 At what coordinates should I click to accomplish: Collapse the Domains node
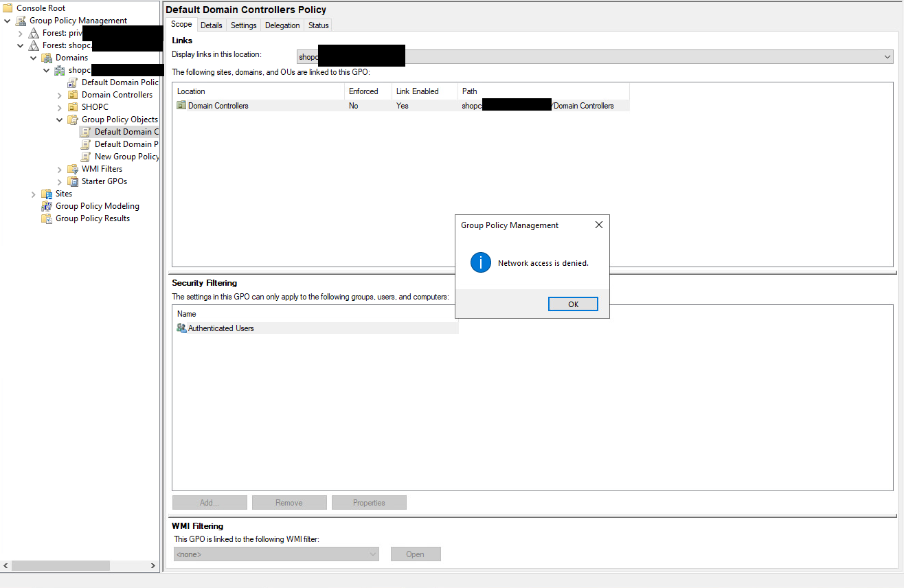[x=33, y=57]
